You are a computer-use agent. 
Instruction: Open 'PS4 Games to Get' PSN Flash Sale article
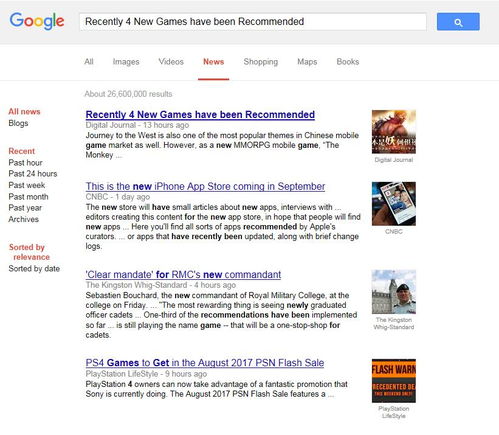coord(205,363)
